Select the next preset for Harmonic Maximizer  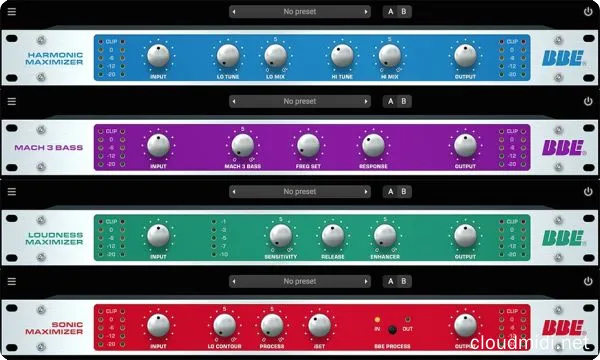366,12
